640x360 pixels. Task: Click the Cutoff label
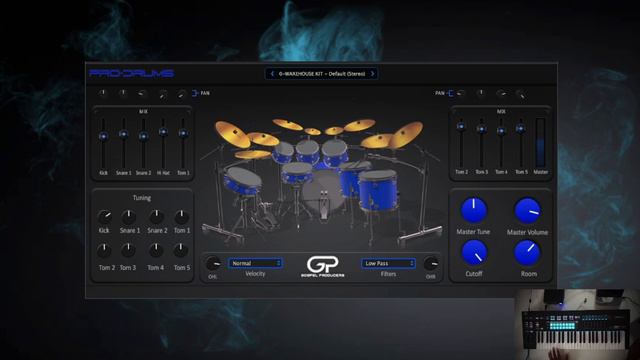tap(474, 274)
